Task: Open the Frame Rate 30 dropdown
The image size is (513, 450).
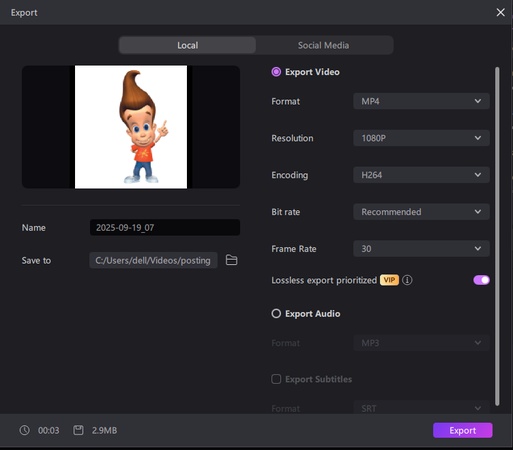Action: click(x=421, y=249)
